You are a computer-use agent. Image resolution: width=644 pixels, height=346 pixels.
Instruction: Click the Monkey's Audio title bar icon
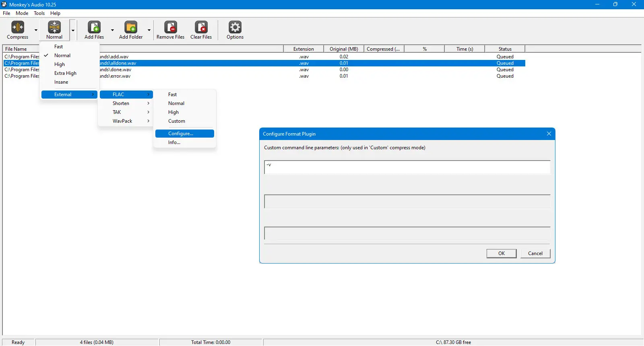(4, 4)
